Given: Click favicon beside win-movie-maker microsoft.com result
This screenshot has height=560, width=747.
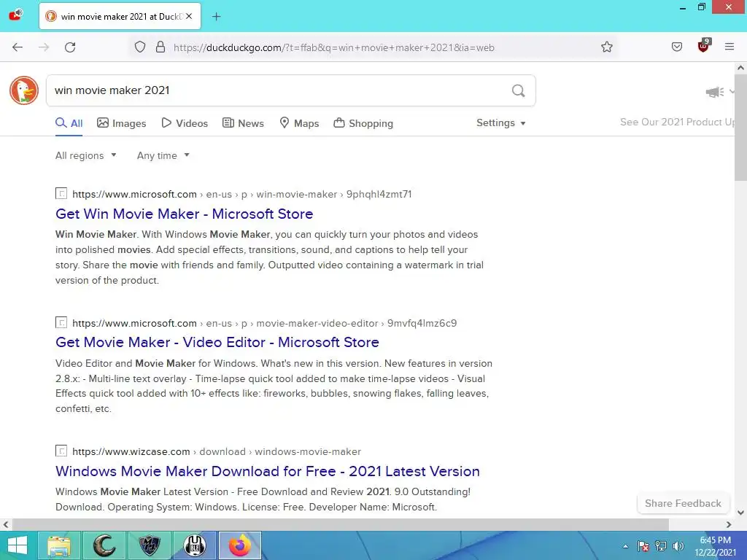Looking at the screenshot, I should coord(61,193).
